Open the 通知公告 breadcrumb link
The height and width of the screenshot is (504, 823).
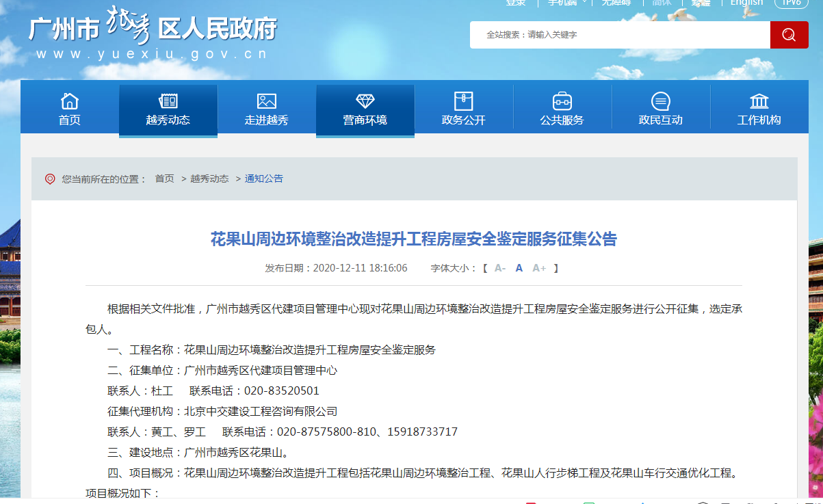(x=263, y=178)
